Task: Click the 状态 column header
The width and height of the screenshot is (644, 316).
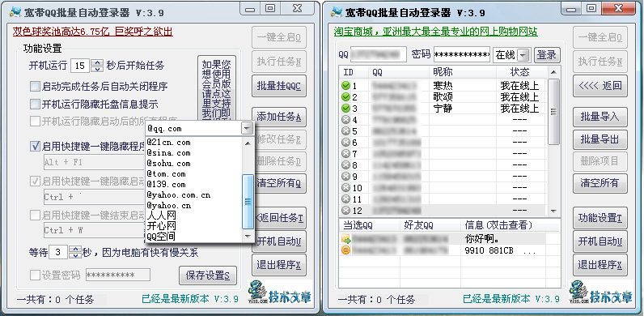Action: [x=520, y=72]
